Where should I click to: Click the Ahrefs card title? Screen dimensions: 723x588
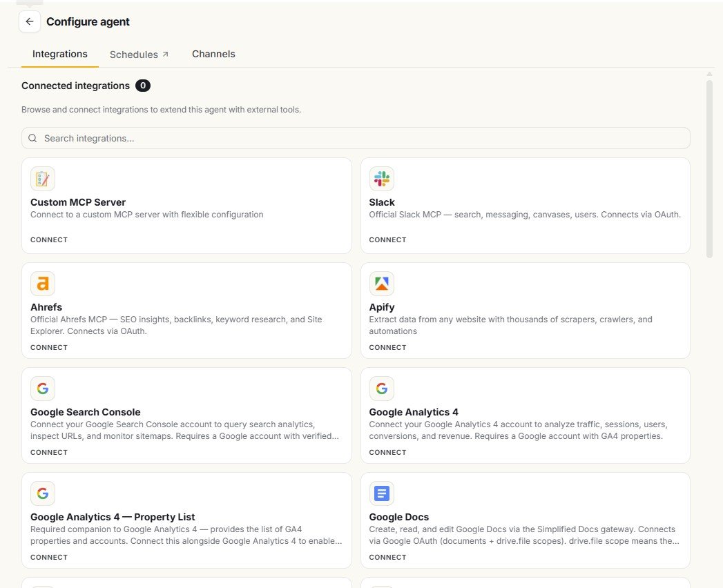pos(46,307)
